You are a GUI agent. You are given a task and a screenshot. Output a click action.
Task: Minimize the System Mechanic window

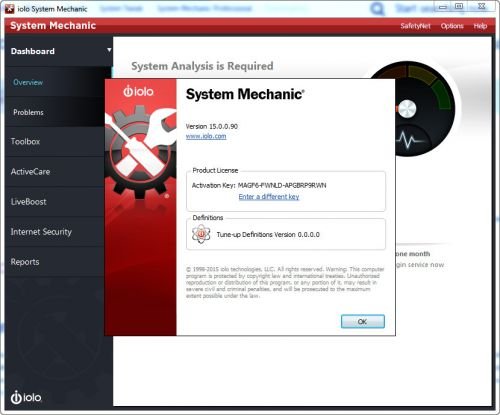[x=443, y=7]
